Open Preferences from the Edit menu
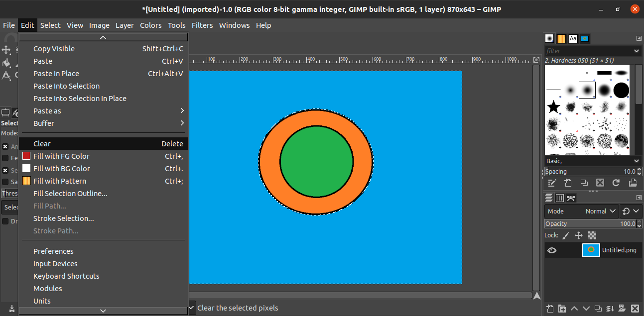 tap(53, 251)
